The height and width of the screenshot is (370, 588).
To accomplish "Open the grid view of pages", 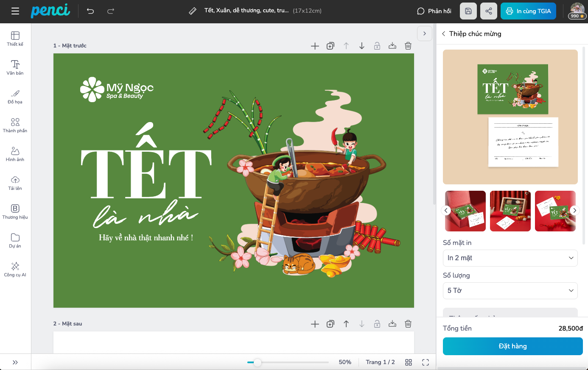I will 409,362.
